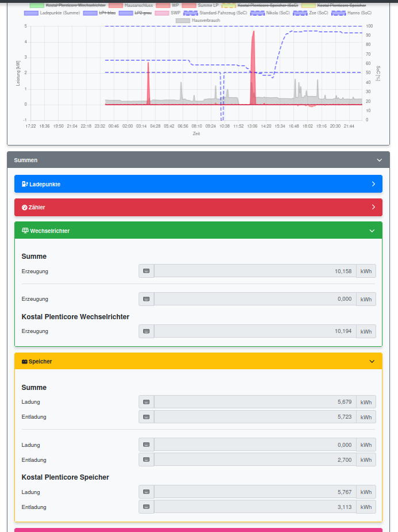The image size is (398, 532).
Task: Collapse the Wechselrichter card with its chevron
Action: 372,231
